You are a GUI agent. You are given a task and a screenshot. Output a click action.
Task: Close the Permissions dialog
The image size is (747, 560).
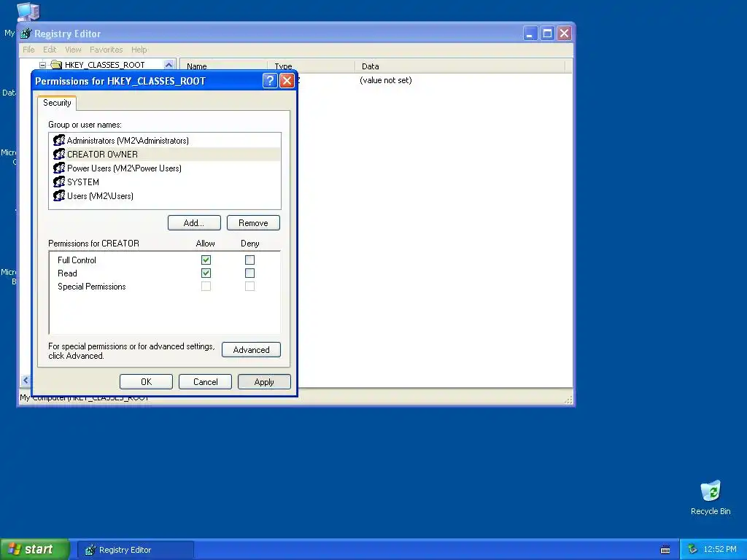pyautogui.click(x=287, y=81)
